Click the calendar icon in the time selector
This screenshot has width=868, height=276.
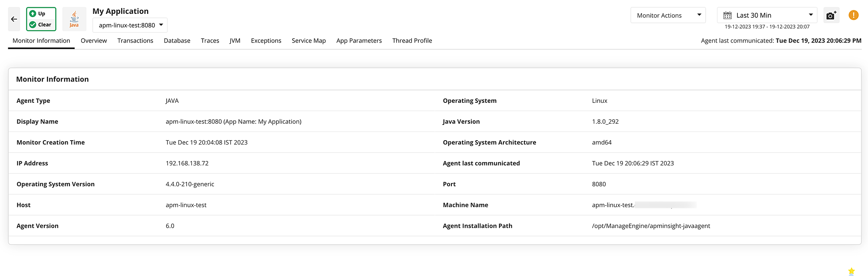pos(727,16)
